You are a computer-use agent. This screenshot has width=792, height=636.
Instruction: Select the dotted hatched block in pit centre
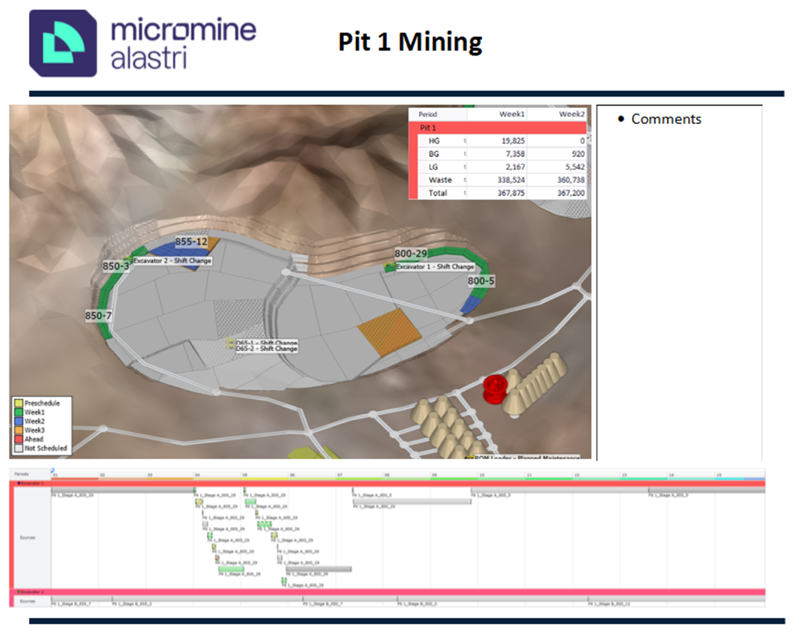pos(239,319)
